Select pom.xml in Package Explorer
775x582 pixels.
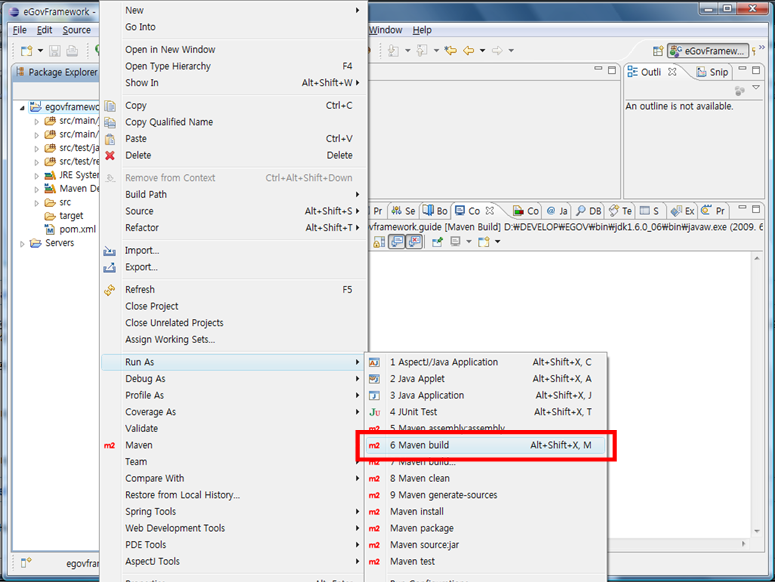point(77,229)
